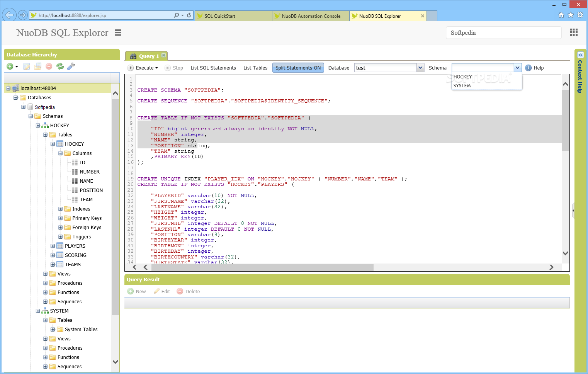This screenshot has width=588, height=374.
Task: Collapse the Columns folder node
Action: 60,153
